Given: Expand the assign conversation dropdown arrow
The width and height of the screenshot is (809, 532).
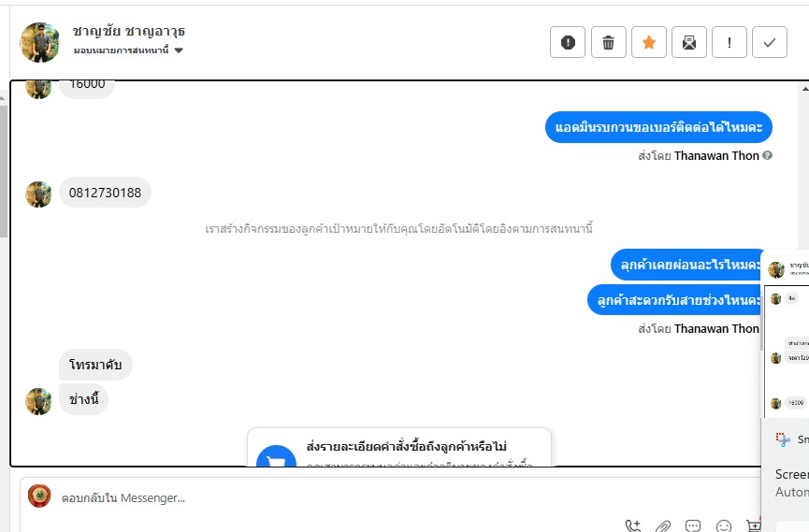Looking at the screenshot, I should pos(179,50).
